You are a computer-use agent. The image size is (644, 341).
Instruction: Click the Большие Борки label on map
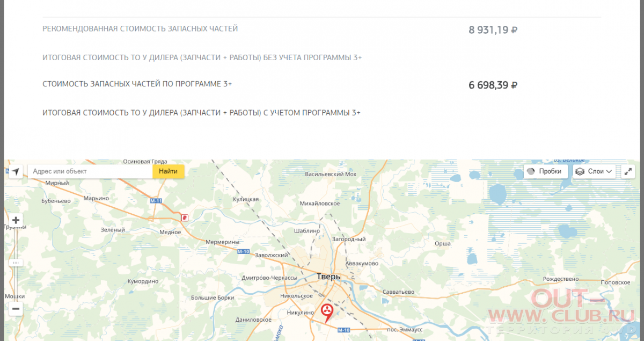[213, 297]
